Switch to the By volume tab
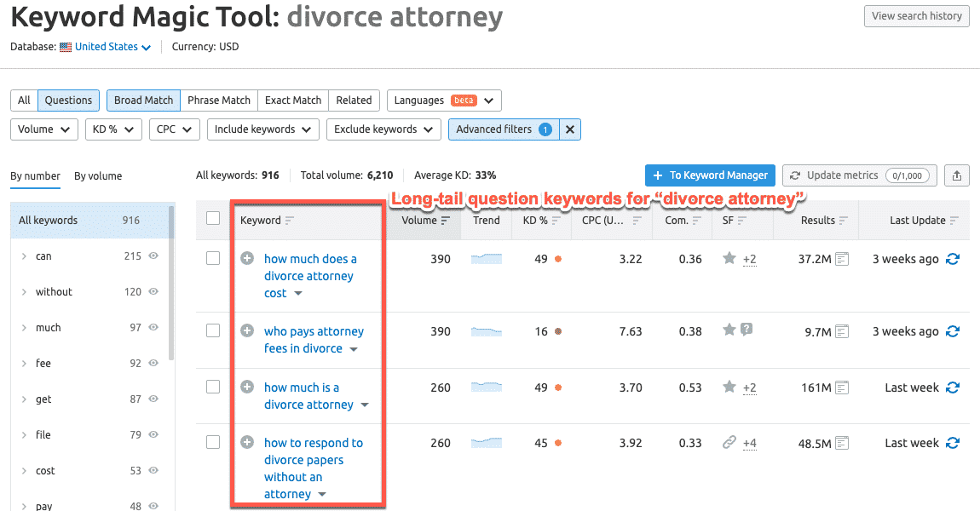The height and width of the screenshot is (511, 980). point(98,176)
